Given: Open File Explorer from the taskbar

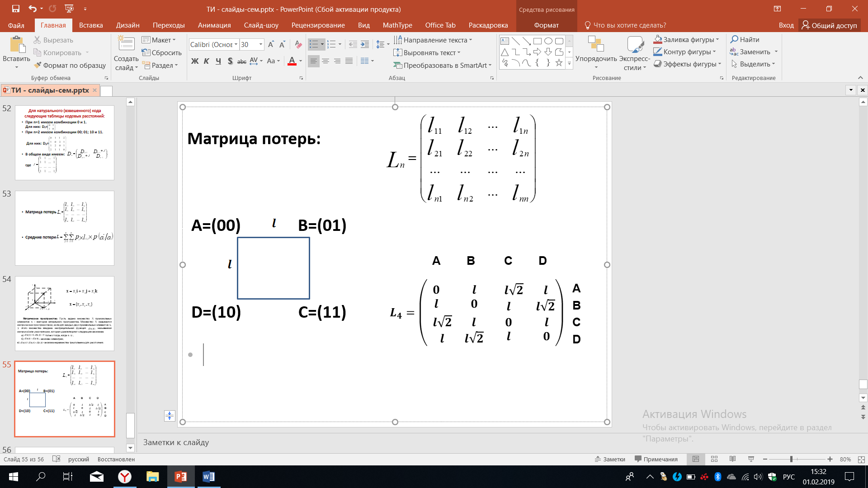Looking at the screenshot, I should point(152,477).
